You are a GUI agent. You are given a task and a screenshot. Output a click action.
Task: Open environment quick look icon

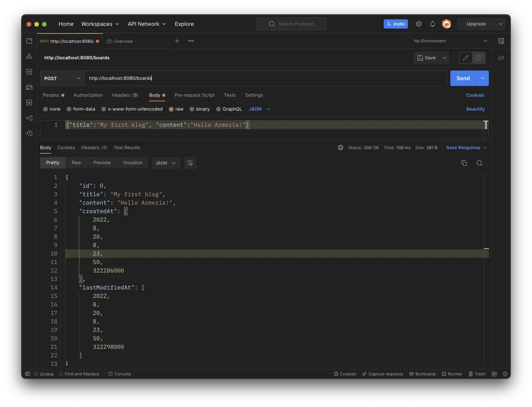point(501,41)
